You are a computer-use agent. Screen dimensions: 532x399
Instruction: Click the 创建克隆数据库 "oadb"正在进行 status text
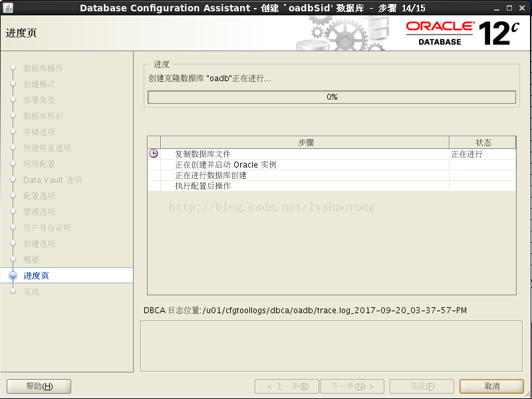[x=210, y=78]
